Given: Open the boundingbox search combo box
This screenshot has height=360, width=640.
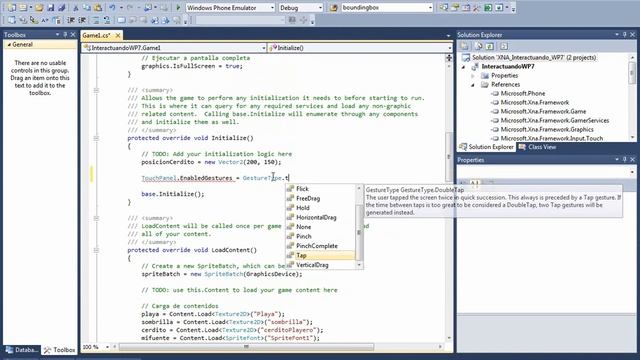Looking at the screenshot, I should click(430, 8).
